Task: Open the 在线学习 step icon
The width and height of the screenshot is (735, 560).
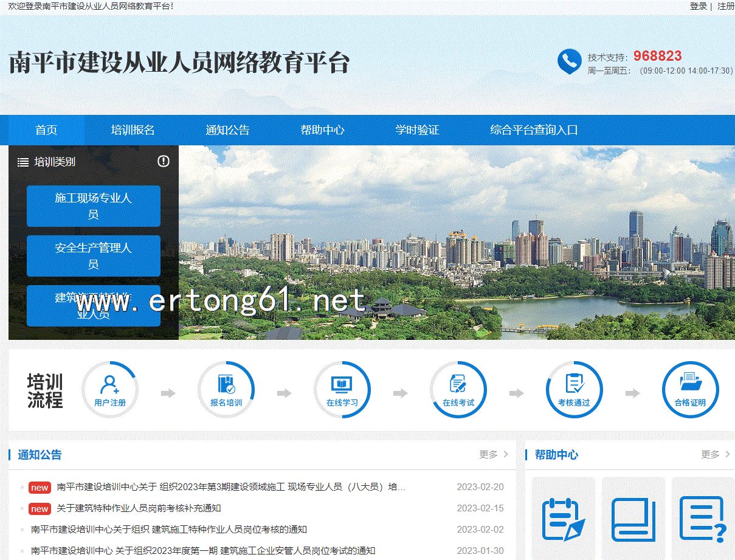Action: (x=342, y=390)
